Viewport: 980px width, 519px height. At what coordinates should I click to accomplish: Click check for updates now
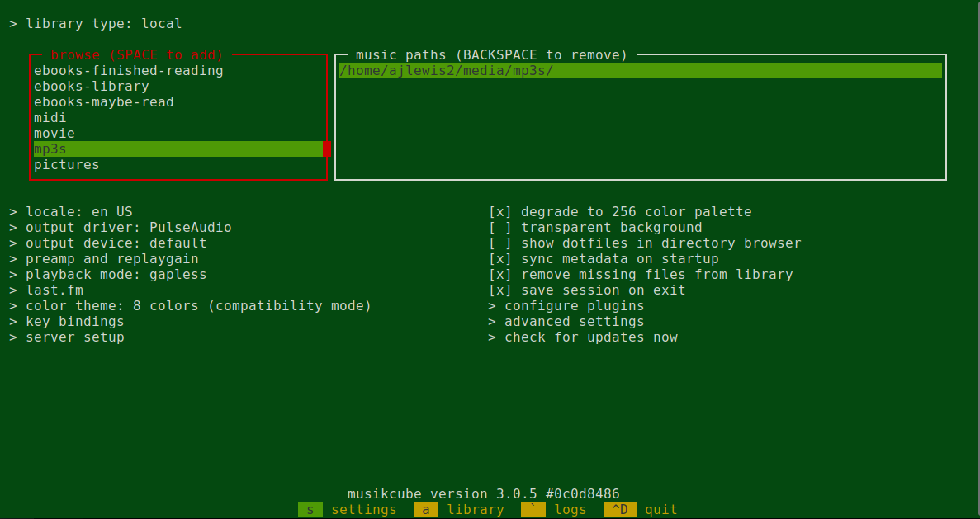583,337
